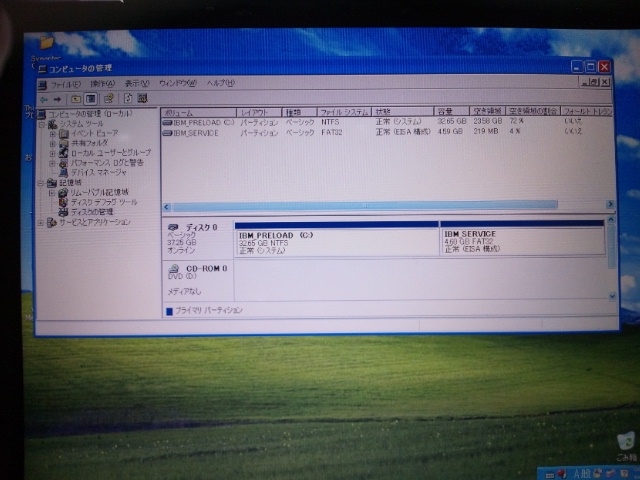
Task: Click the last toolbar icon next to Refresh
Action: pos(142,98)
